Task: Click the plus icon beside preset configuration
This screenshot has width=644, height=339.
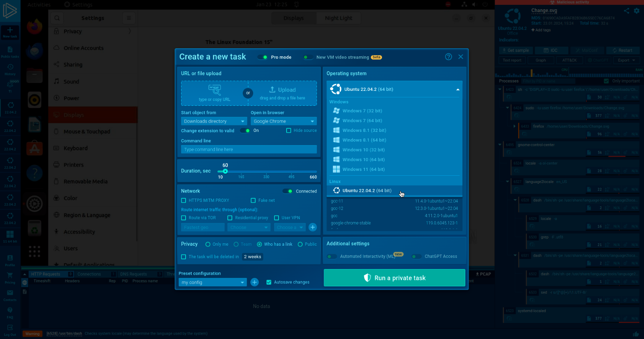Action: (x=254, y=282)
